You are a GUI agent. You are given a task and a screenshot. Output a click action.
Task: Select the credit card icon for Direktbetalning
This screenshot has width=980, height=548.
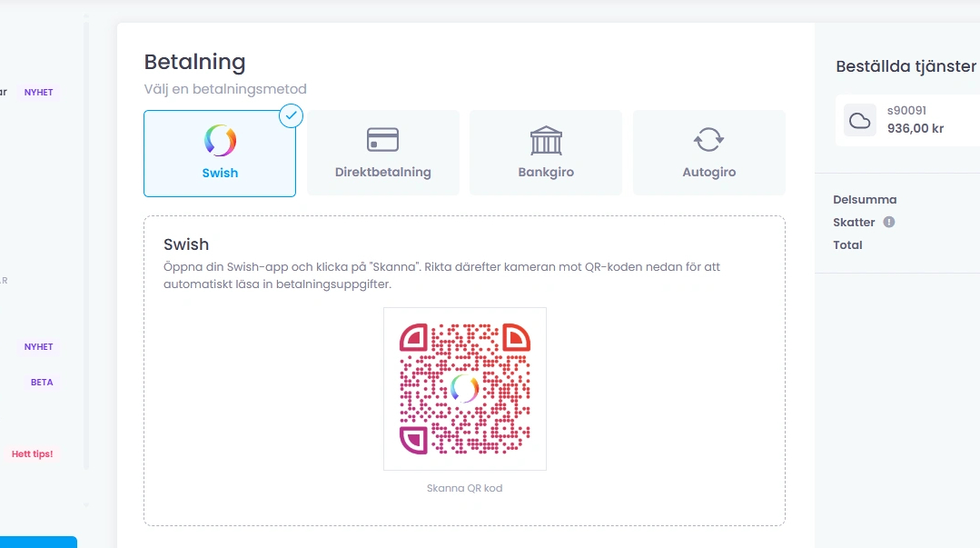pos(382,140)
